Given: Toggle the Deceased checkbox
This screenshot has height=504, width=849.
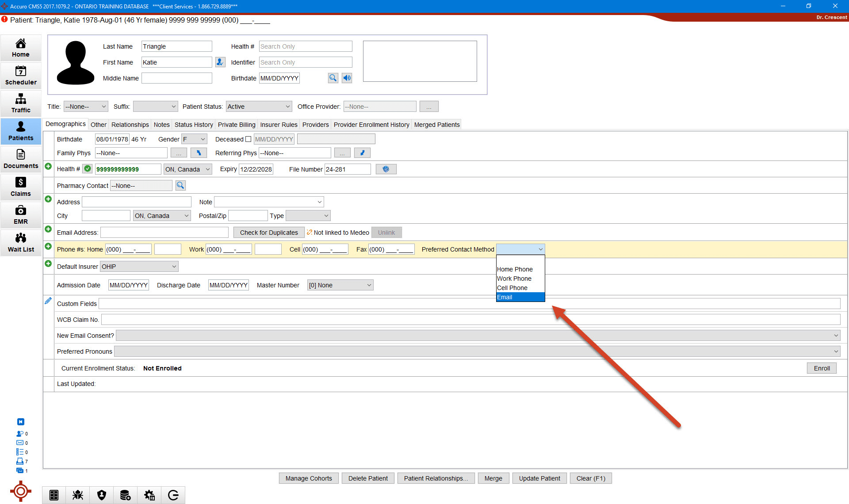Looking at the screenshot, I should [x=248, y=139].
